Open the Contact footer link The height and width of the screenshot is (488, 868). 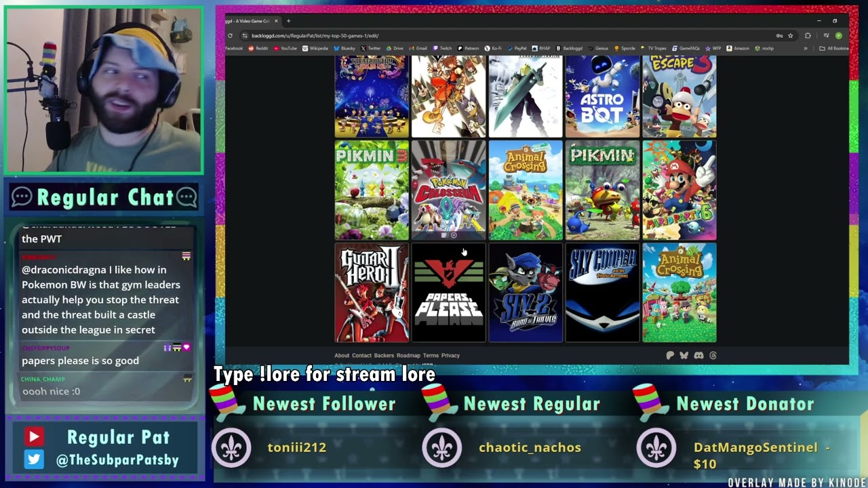[361, 355]
